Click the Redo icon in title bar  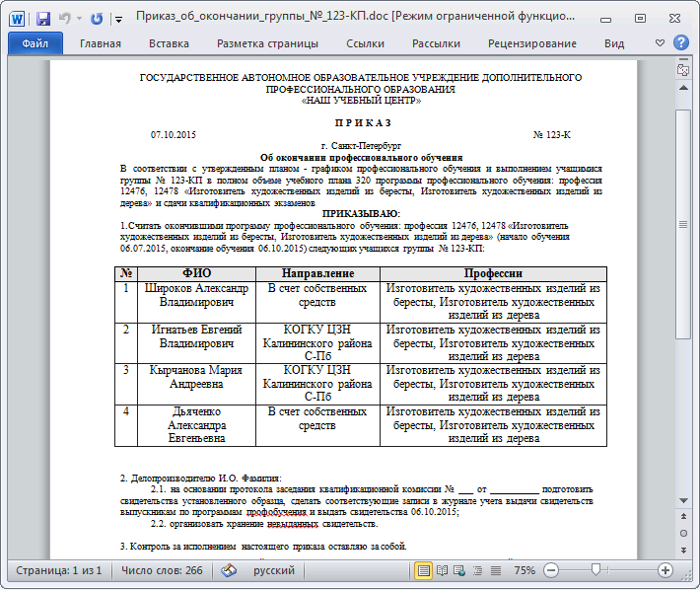(97, 18)
